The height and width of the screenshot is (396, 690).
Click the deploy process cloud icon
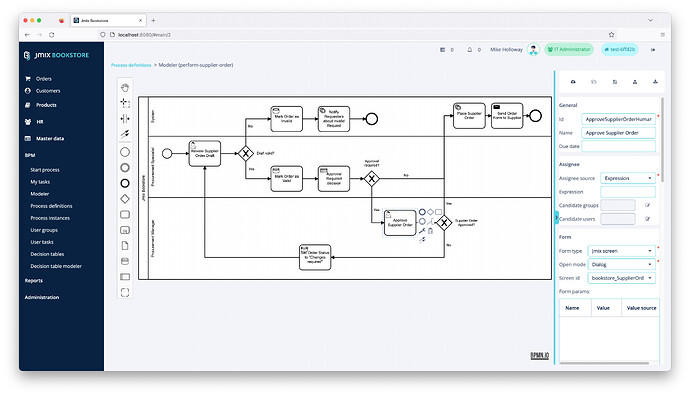pyautogui.click(x=573, y=82)
